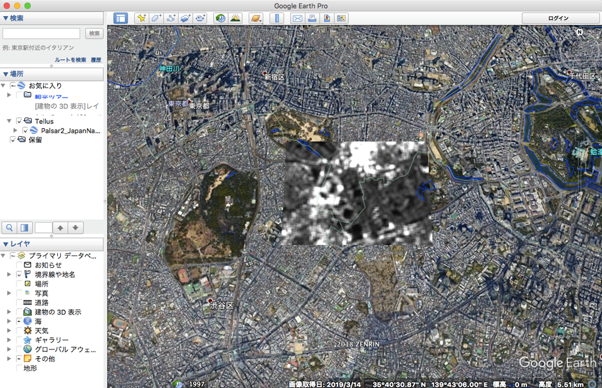Show sunlight across the landscape
The image size is (602, 388).
click(235, 18)
